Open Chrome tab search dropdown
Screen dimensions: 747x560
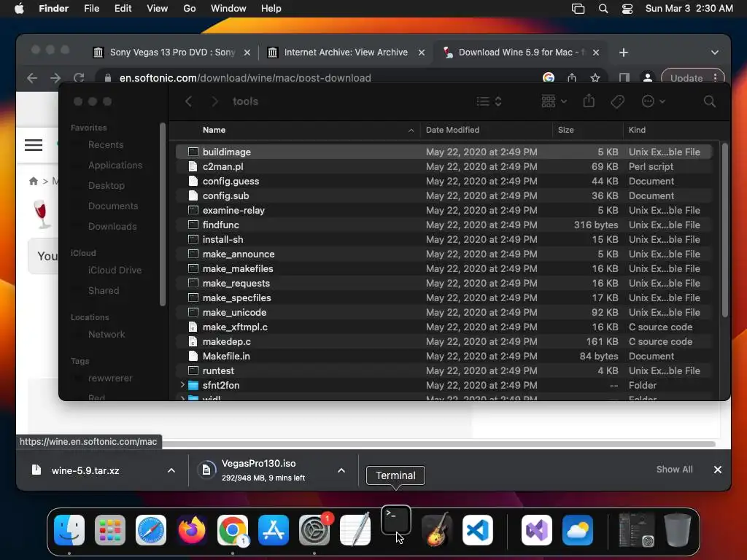(715, 52)
